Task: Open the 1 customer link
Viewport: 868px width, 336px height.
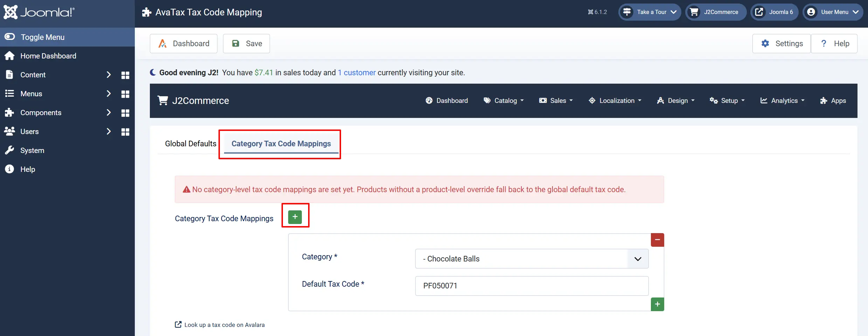Action: point(357,72)
